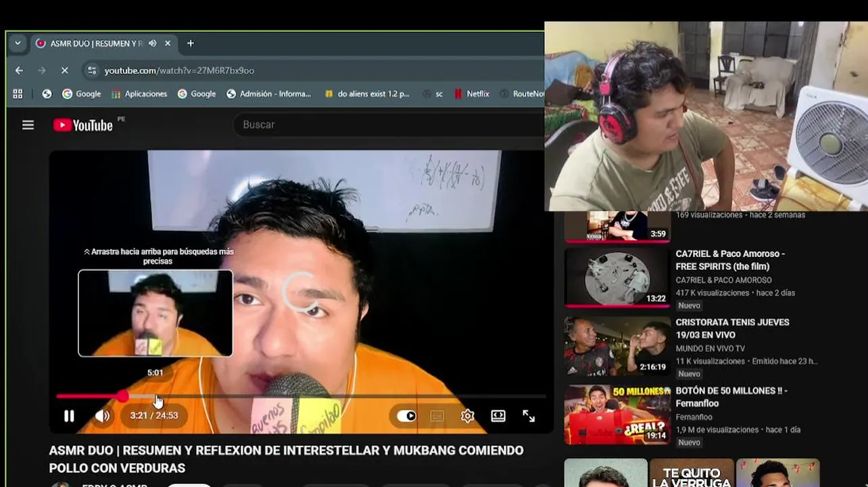Screen dimensions: 868x487
Task: Click the 3:21 / 24:53 time display
Action: coord(154,415)
